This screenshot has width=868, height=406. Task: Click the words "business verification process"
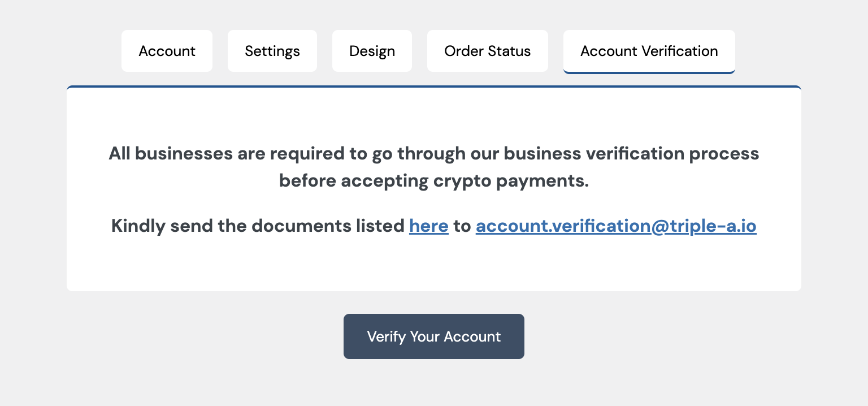coord(631,154)
